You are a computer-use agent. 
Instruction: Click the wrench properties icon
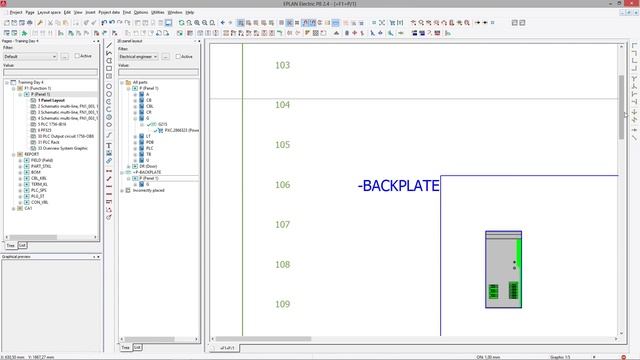tap(40, 23)
